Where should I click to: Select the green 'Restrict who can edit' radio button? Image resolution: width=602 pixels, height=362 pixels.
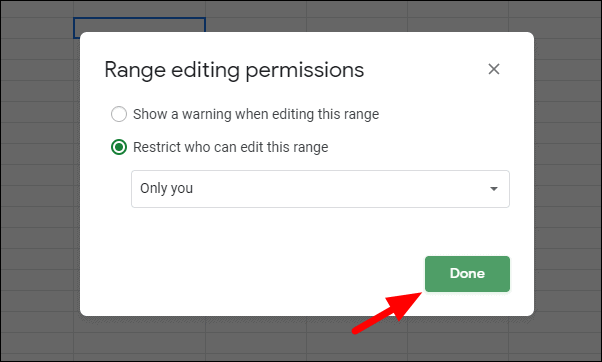[x=119, y=147]
